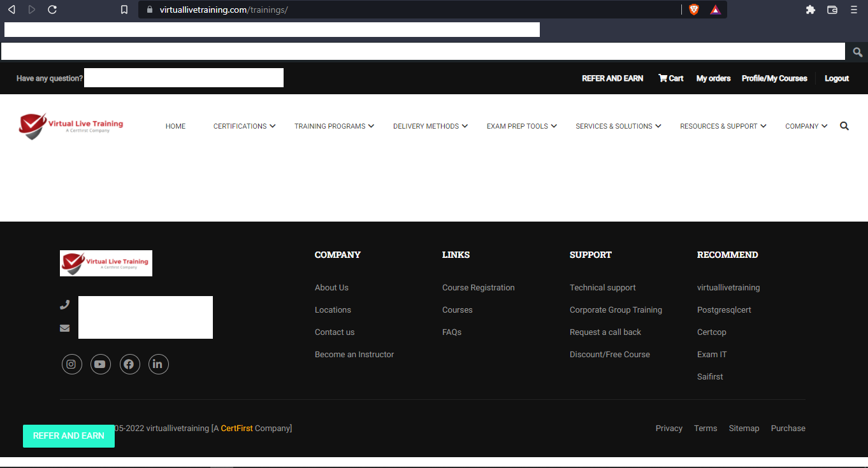Go forward using the browser forward arrow

pyautogui.click(x=32, y=10)
